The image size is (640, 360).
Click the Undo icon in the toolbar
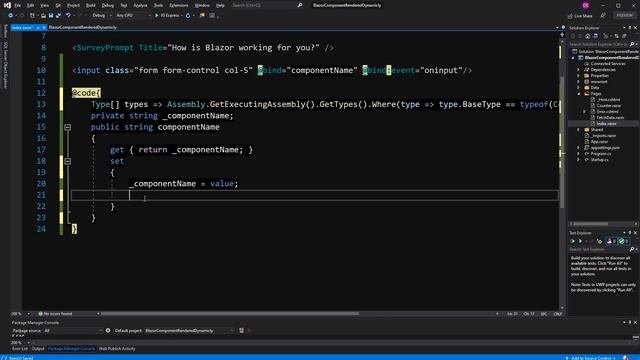[x=68, y=16]
